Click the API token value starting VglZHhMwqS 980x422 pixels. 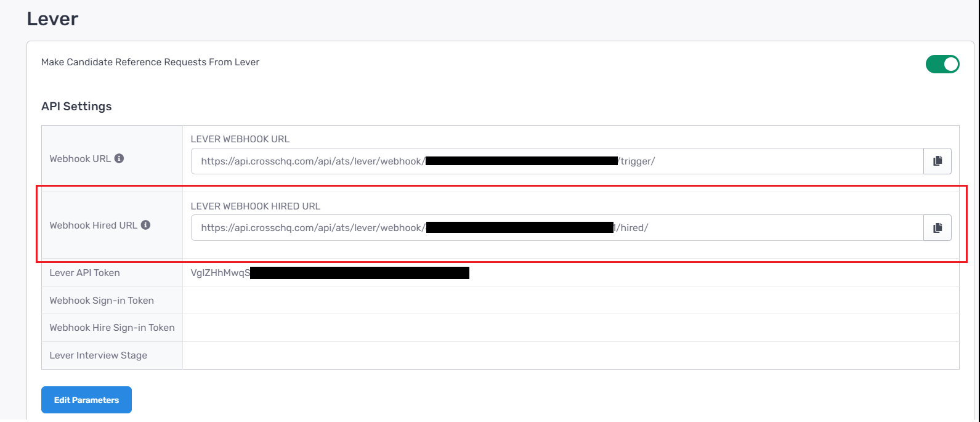(330, 273)
